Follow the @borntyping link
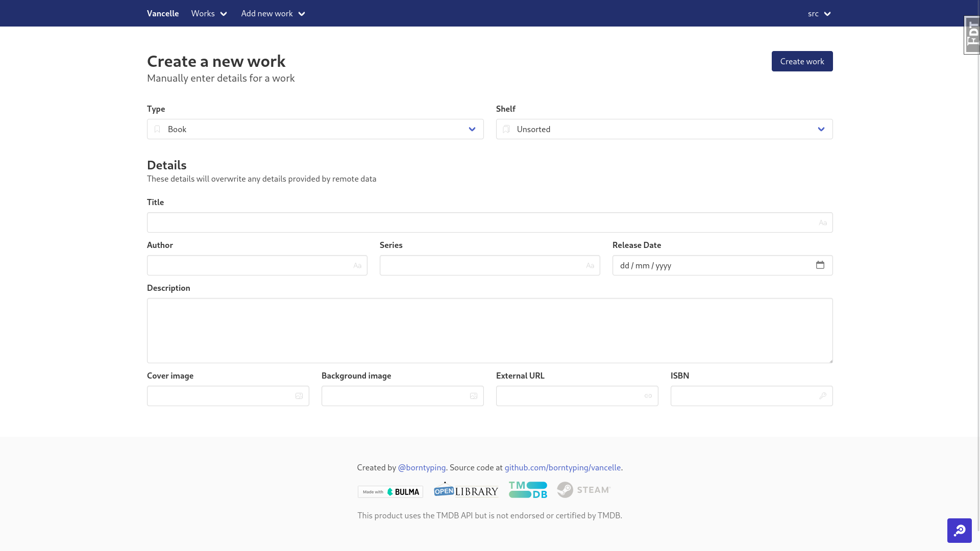Screen dimensions: 980x551 (x=422, y=467)
